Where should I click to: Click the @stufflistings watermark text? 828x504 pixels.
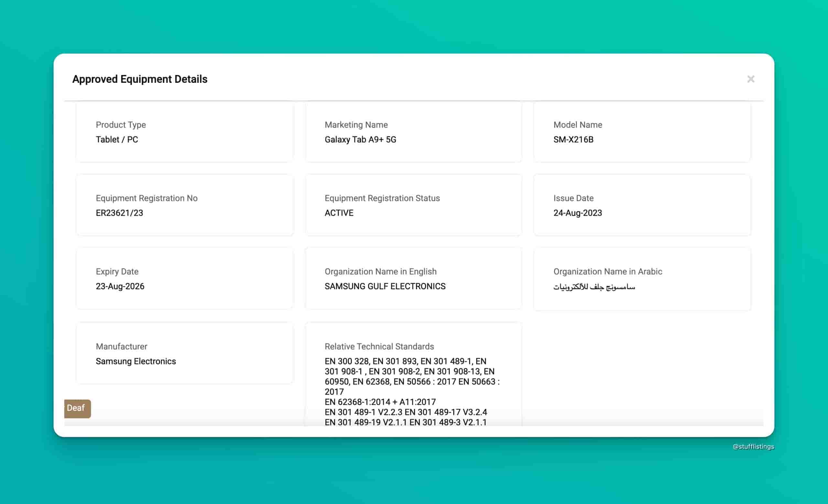point(753,446)
